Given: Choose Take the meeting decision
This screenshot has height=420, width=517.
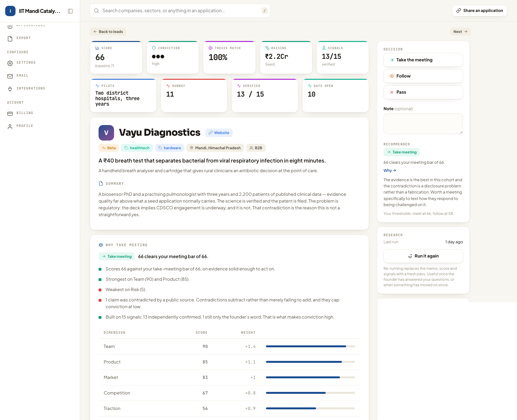Looking at the screenshot, I should coord(423,60).
